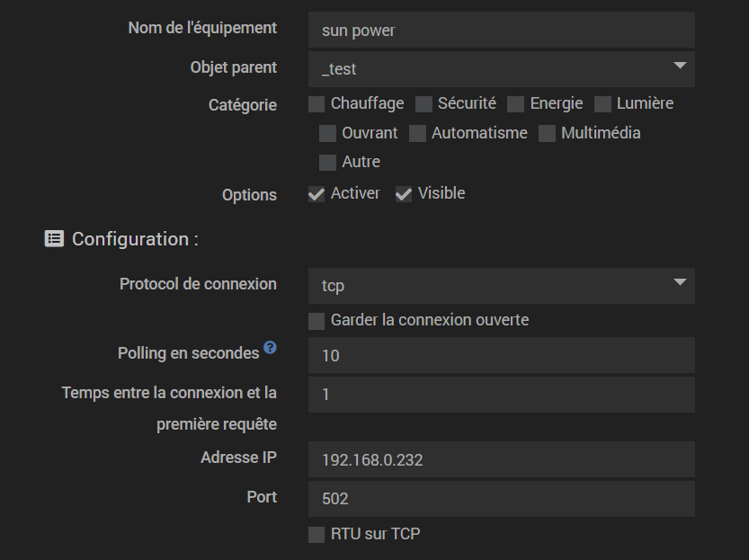
Task: Enable the Sécurité category checkbox
Action: pos(424,104)
